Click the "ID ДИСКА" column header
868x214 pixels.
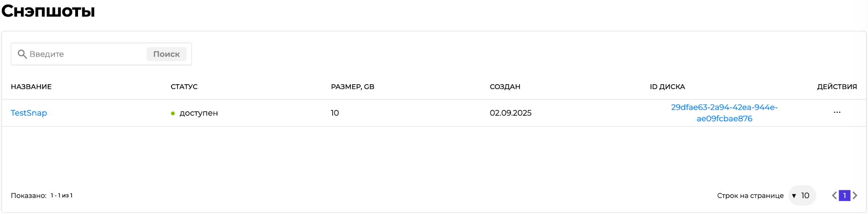[x=667, y=87]
